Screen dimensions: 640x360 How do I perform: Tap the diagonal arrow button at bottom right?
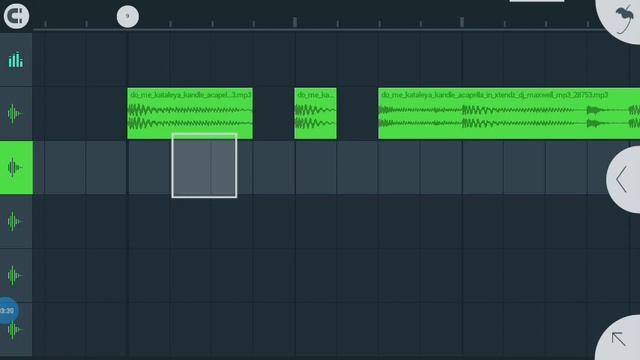pos(619,338)
